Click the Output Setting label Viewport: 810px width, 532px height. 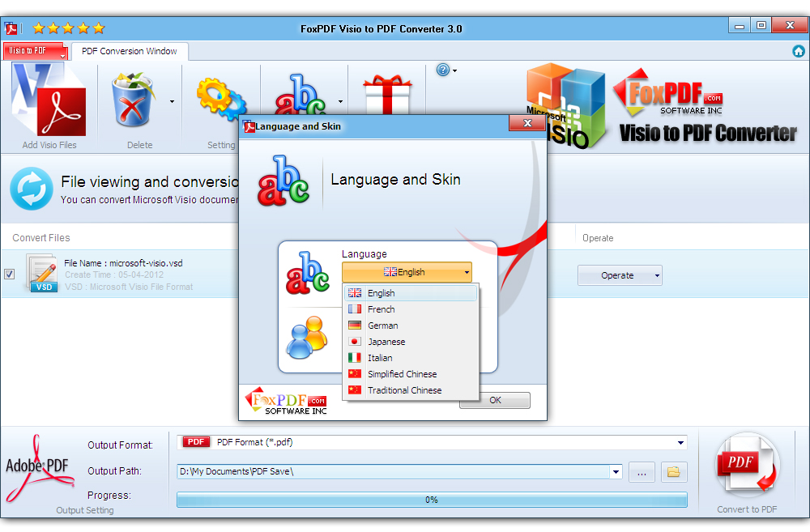point(85,510)
